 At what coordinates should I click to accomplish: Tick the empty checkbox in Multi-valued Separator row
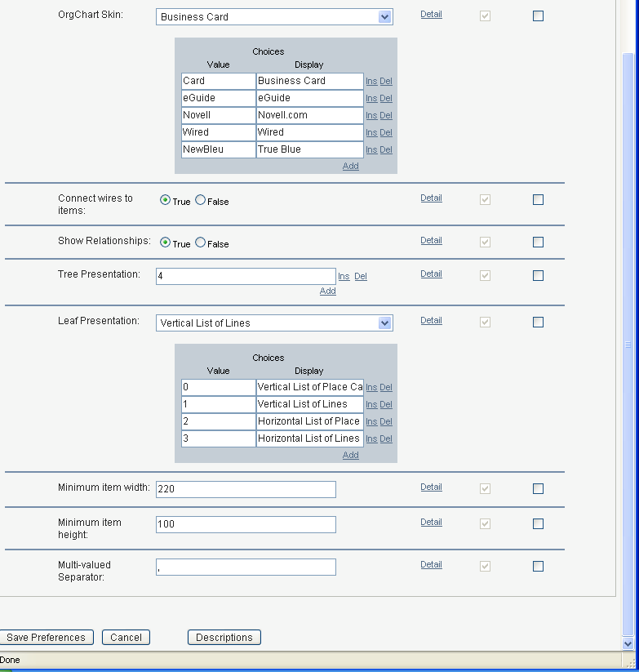(x=538, y=567)
